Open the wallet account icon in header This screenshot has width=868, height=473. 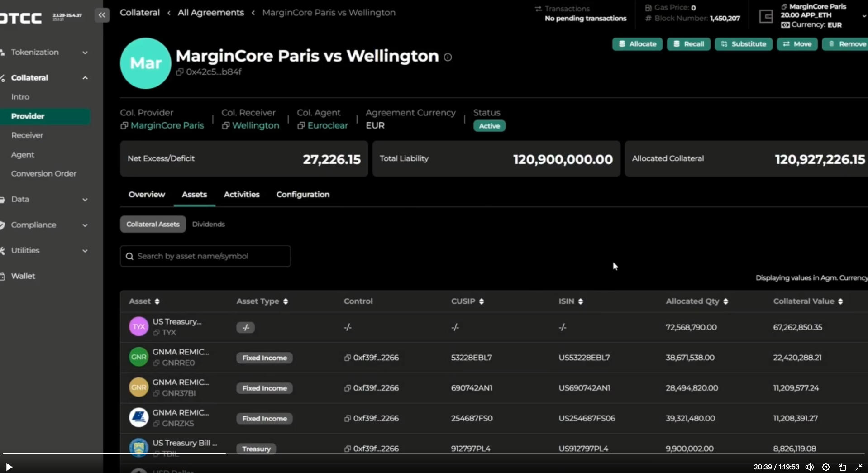pos(766,16)
